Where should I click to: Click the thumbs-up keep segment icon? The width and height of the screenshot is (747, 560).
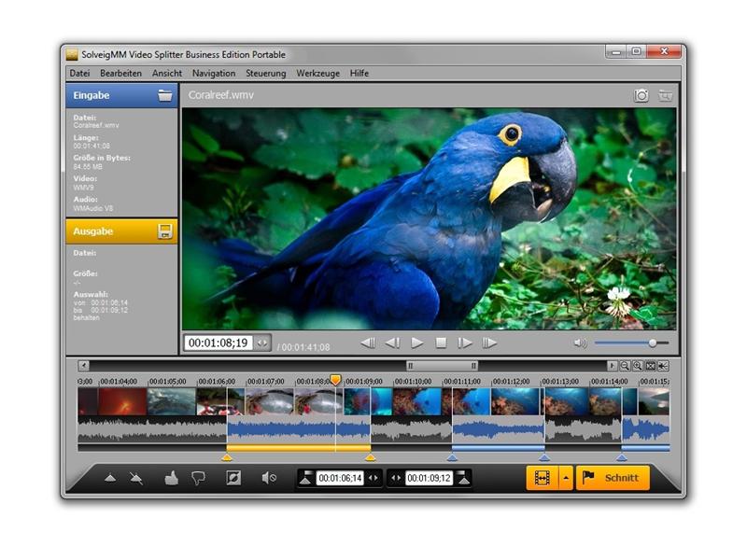(x=171, y=478)
